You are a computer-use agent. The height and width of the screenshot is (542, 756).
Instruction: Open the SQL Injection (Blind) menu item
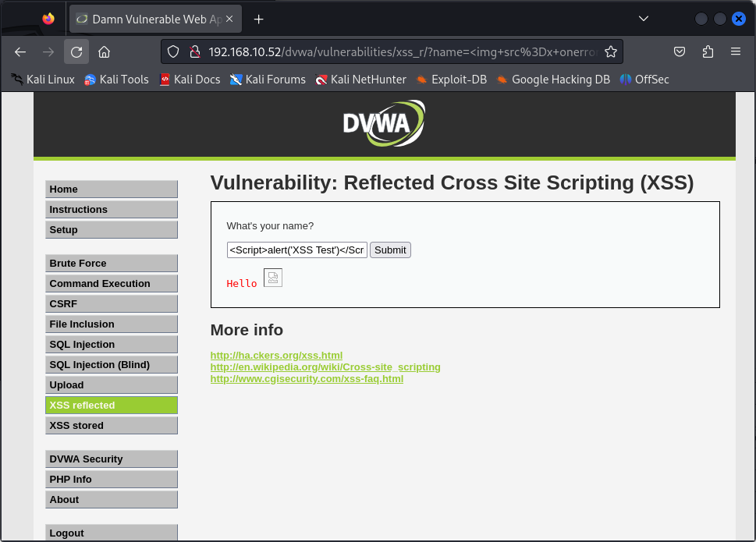pyautogui.click(x=112, y=364)
